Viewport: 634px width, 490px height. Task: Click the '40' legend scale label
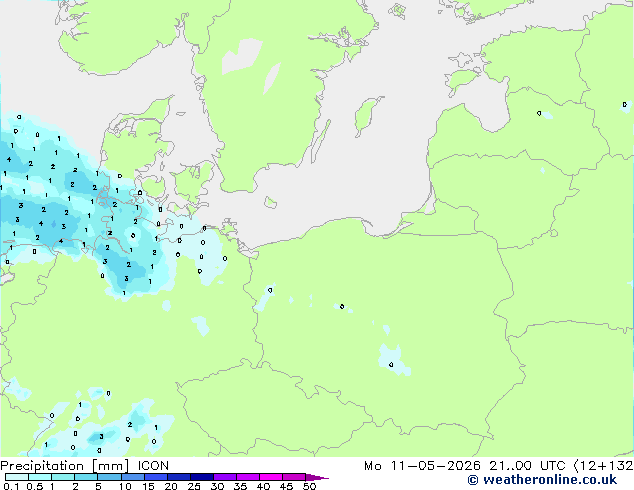(263, 486)
